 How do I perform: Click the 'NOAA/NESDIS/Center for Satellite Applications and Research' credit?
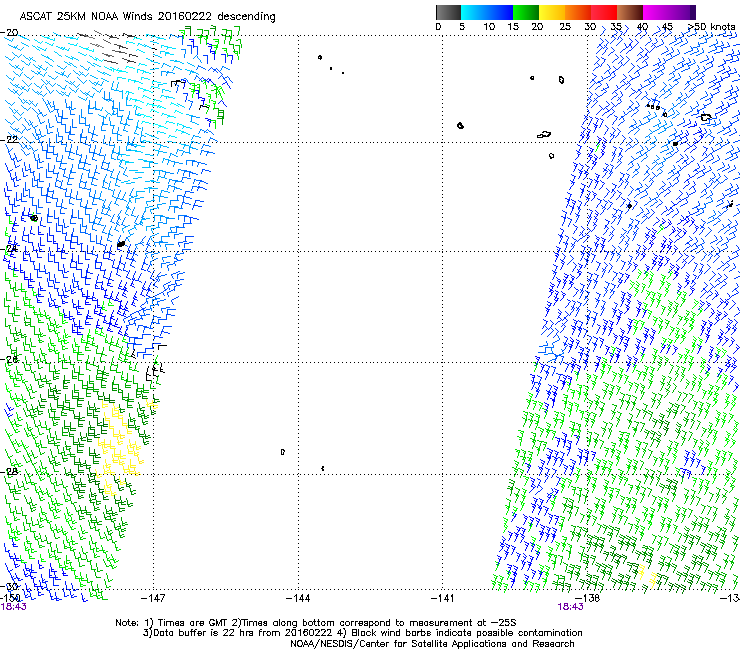pos(432,644)
